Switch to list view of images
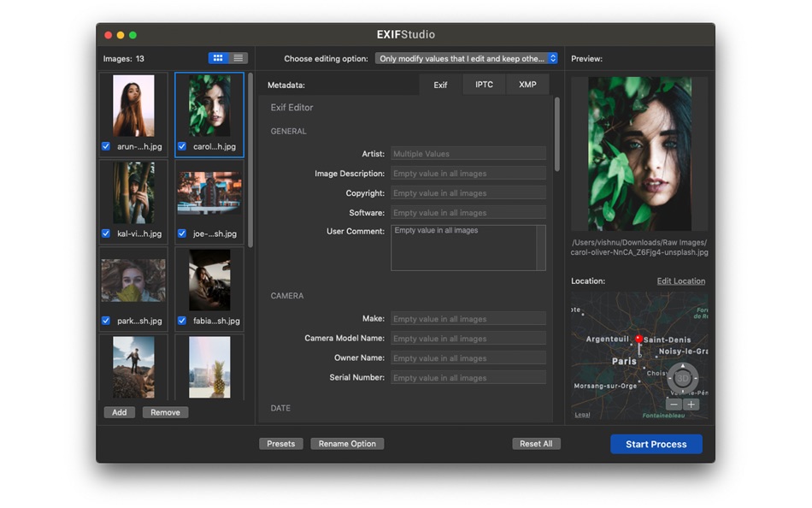This screenshot has width=812, height=508. 238,58
